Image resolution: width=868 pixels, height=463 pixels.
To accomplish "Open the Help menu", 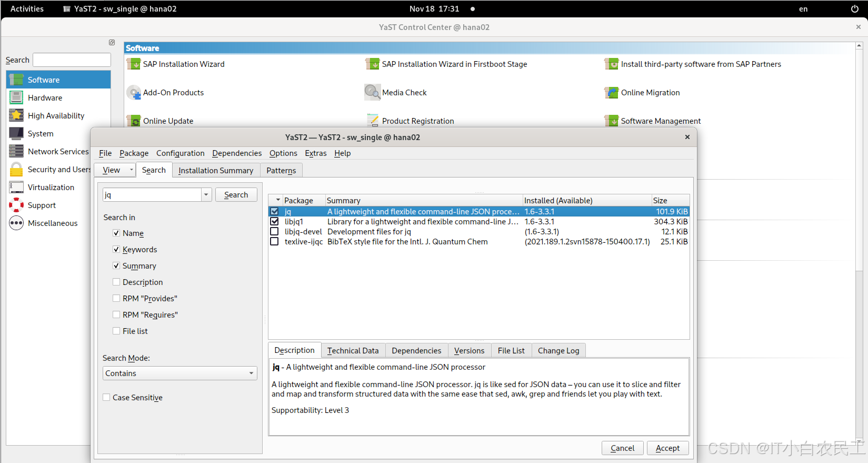I will click(x=342, y=153).
